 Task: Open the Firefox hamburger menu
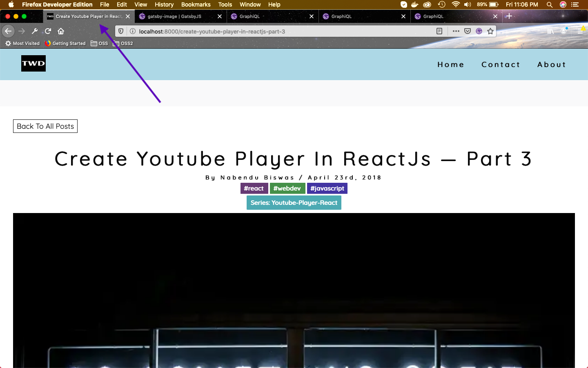tap(581, 31)
